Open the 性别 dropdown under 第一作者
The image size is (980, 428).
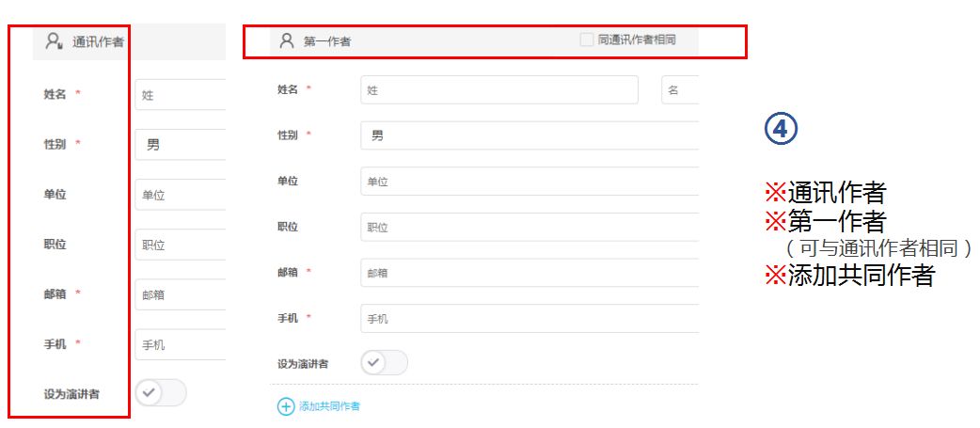tap(529, 135)
